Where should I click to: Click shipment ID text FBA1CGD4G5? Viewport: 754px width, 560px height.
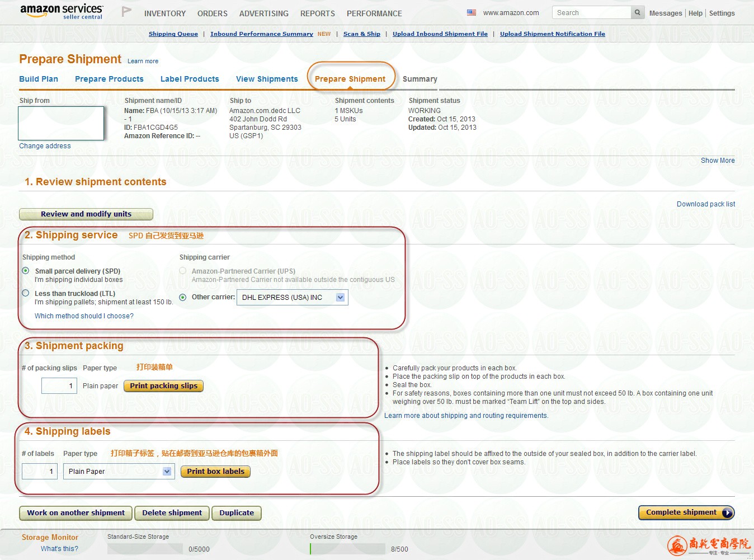[x=155, y=128]
